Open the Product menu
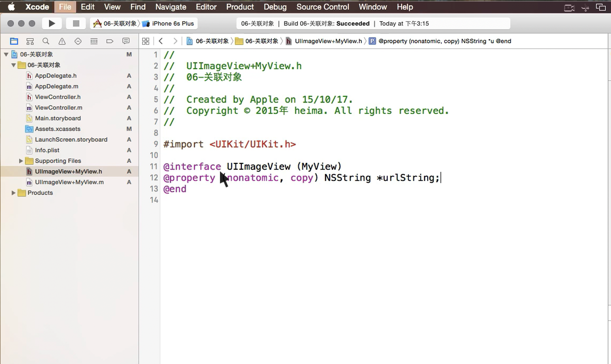Viewport: 611px width, 364px height. (240, 7)
